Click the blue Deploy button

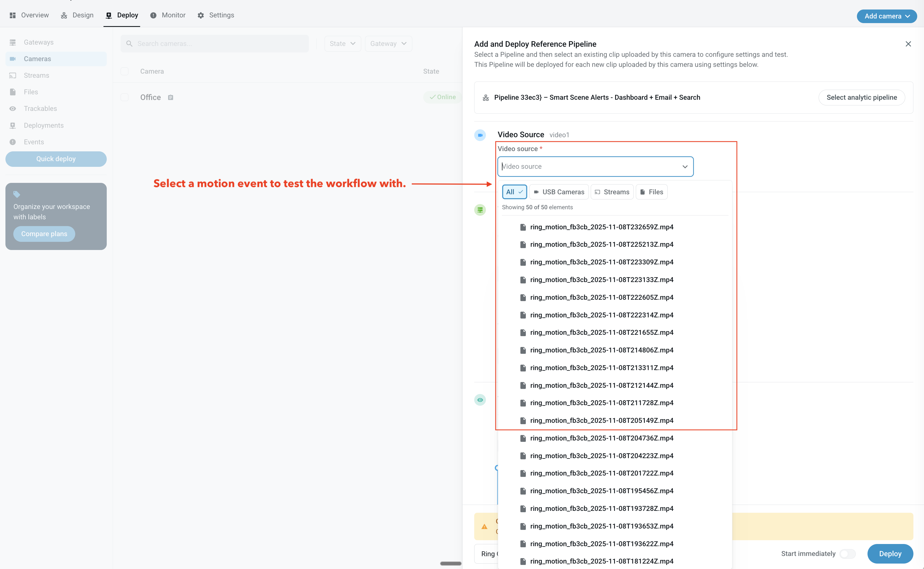[890, 554]
